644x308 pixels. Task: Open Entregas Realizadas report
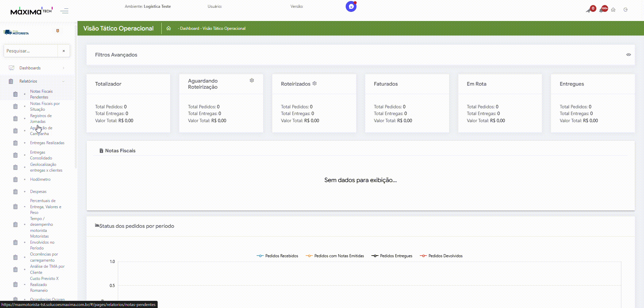[47, 143]
